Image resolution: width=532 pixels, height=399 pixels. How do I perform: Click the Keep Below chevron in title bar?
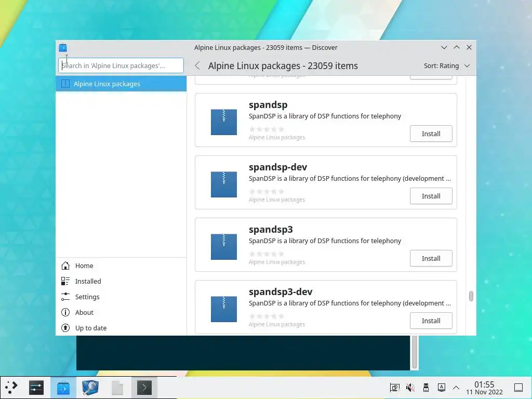[444, 47]
